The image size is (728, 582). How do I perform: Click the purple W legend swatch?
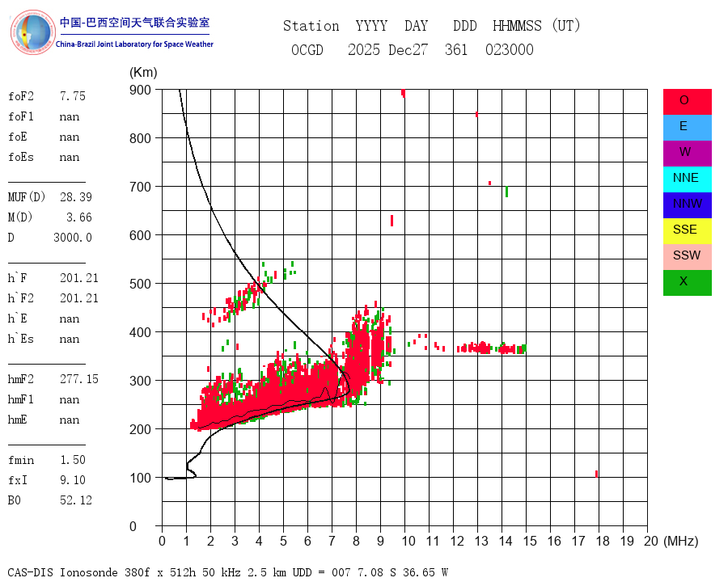tap(687, 154)
